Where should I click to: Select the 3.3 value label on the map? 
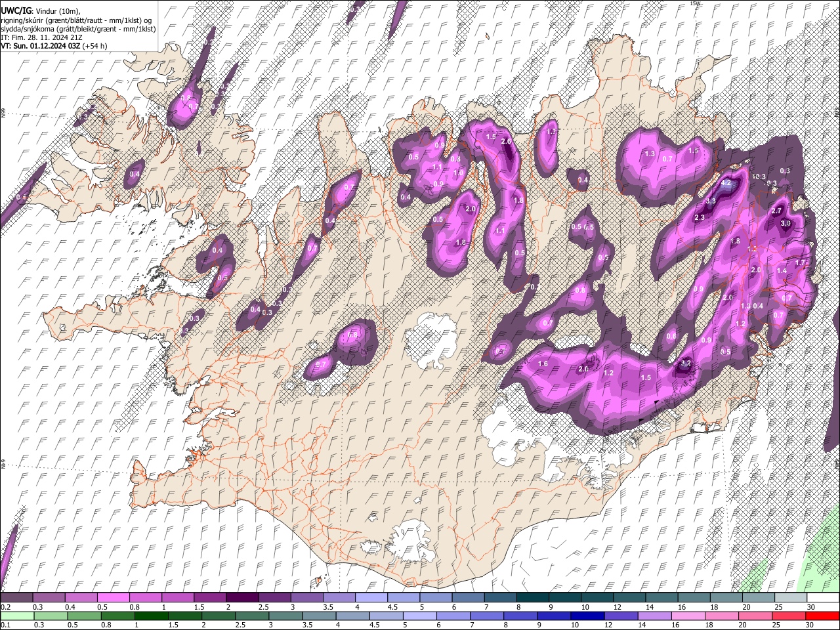click(x=711, y=201)
